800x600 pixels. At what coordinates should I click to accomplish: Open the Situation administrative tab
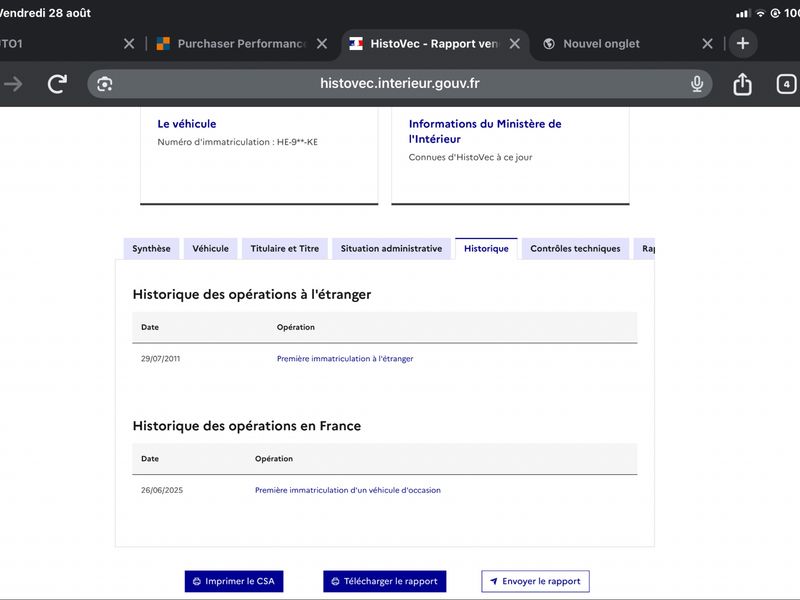[391, 248]
